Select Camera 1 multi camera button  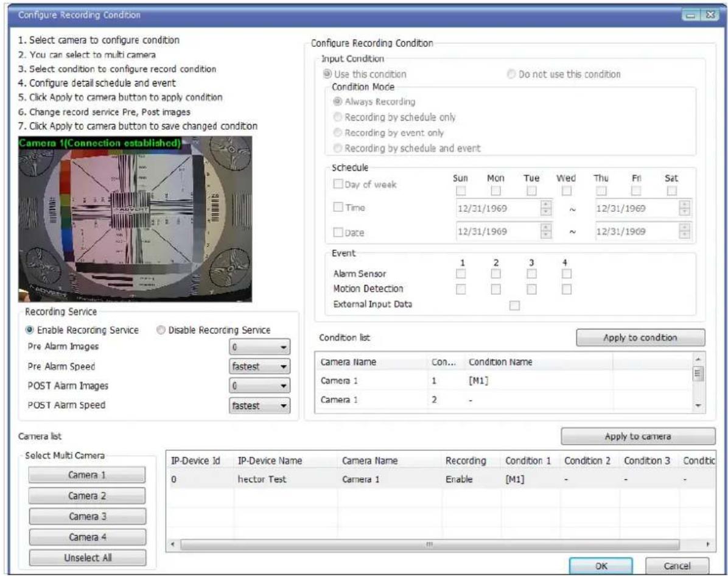point(87,475)
